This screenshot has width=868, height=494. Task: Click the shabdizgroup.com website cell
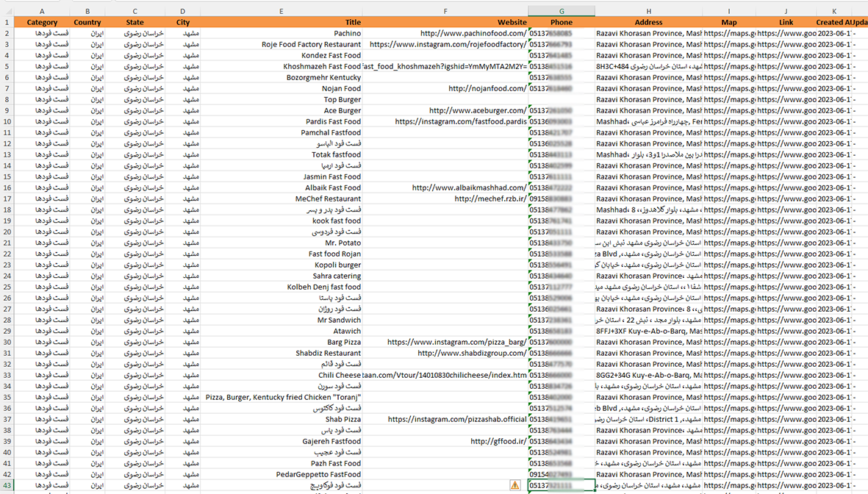point(445,353)
